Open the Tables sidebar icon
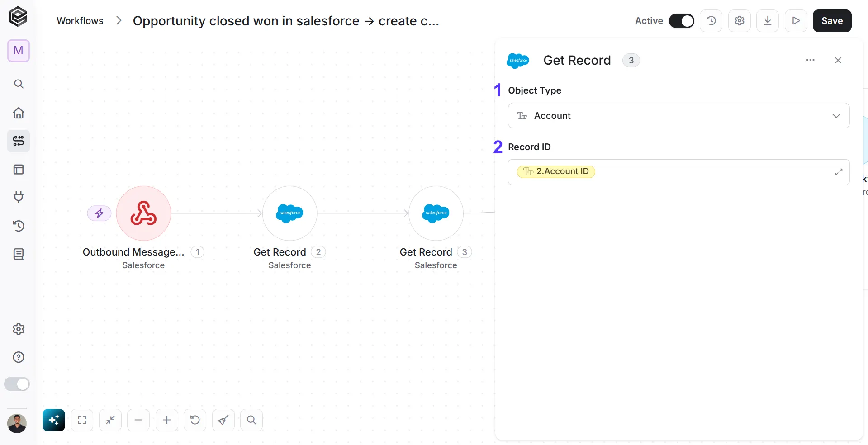The height and width of the screenshot is (445, 868). 19,170
